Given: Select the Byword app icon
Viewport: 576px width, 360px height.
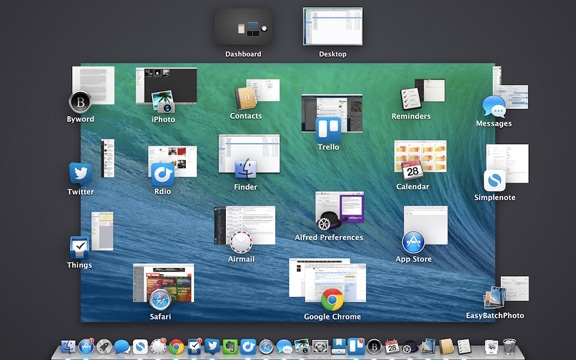Looking at the screenshot, I should click(x=80, y=102).
